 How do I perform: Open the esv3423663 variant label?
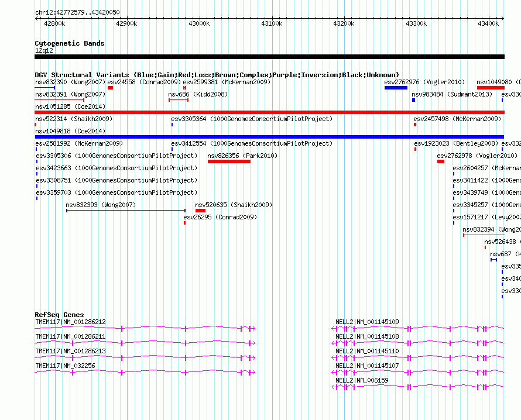(x=116, y=168)
